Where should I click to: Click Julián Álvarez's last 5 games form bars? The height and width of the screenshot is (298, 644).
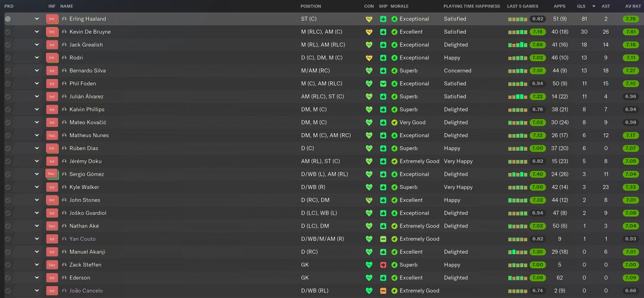click(518, 96)
